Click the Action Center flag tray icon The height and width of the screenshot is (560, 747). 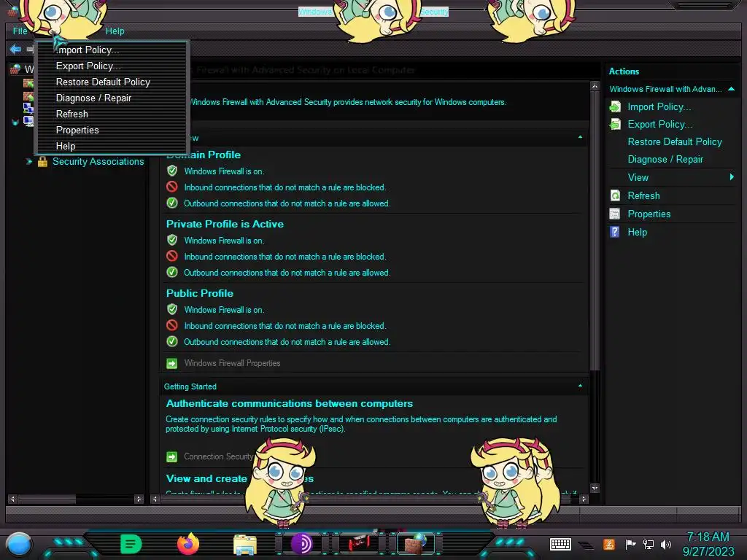(630, 544)
